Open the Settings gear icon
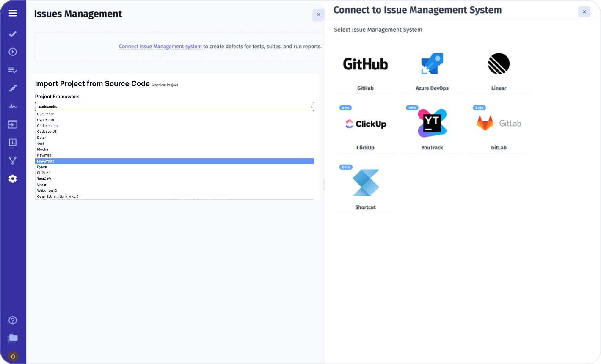Viewport: 601px width, 364px height. pyautogui.click(x=13, y=179)
